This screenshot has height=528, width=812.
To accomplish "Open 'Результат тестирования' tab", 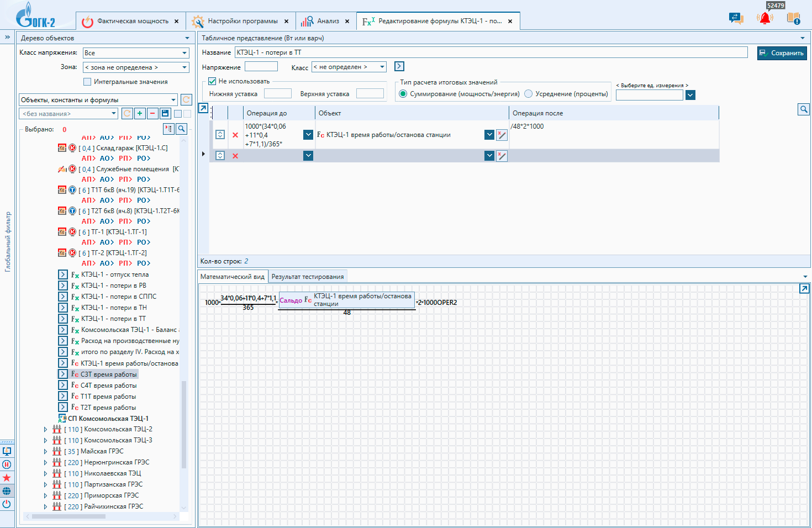I will coord(308,277).
